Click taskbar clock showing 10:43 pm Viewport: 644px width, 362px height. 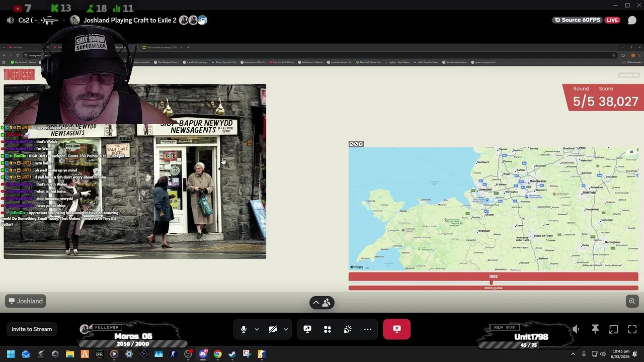pos(621,354)
